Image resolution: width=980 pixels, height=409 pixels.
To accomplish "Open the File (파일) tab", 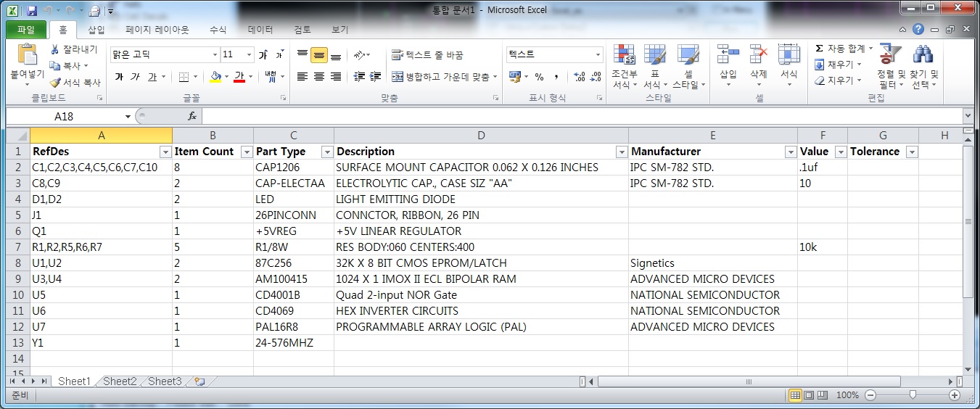I will coord(25,30).
